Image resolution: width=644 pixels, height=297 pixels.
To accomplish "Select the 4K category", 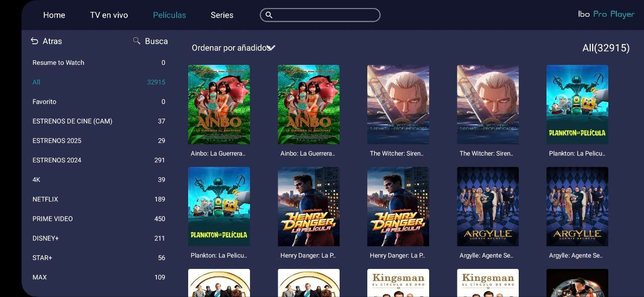I will pyautogui.click(x=36, y=180).
